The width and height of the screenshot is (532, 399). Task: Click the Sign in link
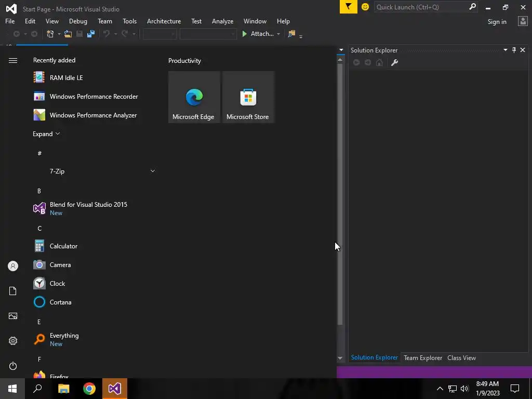497,22
